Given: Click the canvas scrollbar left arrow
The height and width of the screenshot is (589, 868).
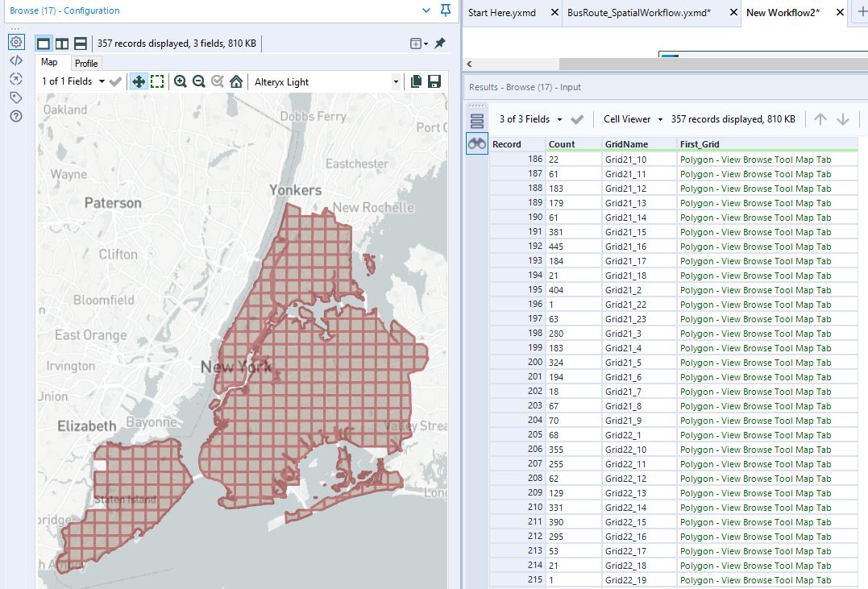Looking at the screenshot, I should [469, 64].
